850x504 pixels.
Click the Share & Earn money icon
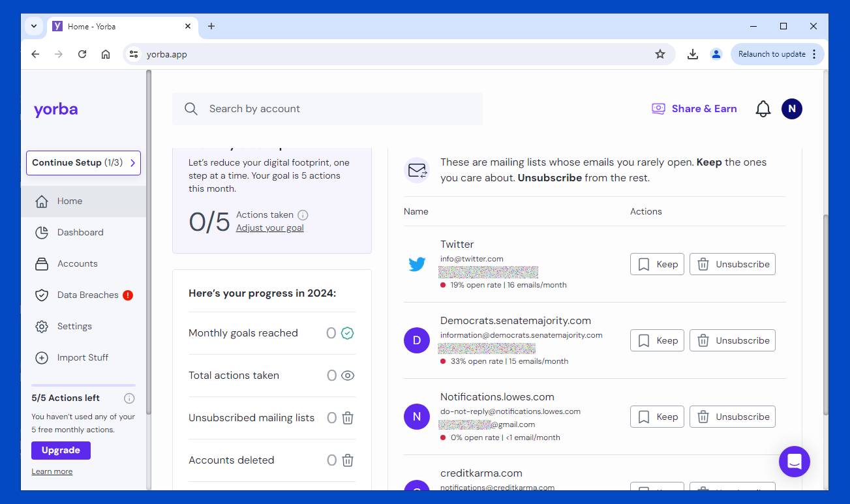[658, 109]
